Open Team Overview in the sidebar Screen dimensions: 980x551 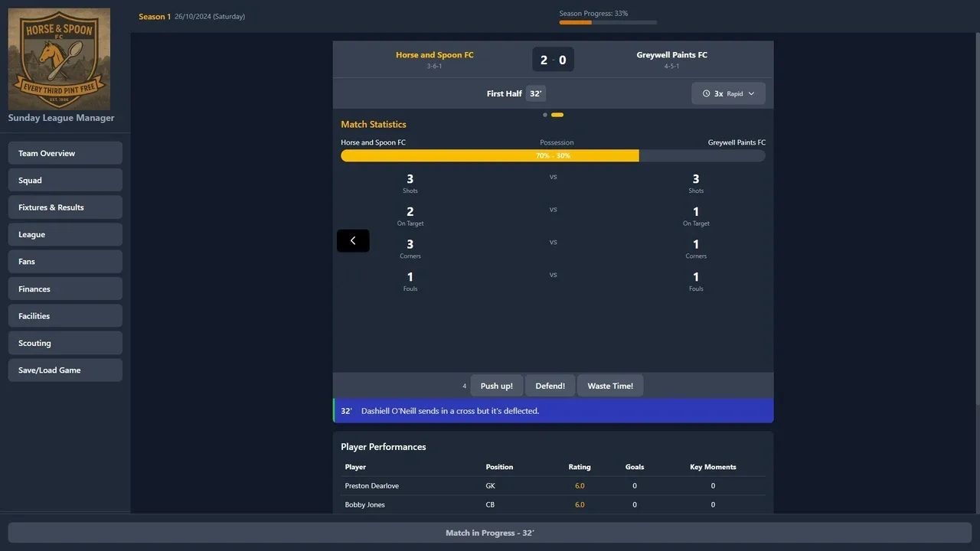pos(65,153)
